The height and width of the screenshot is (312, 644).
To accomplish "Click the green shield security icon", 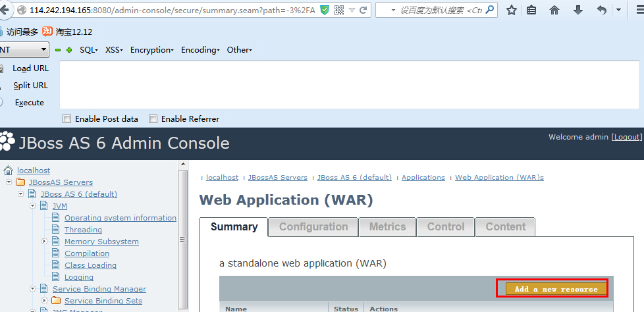I will (325, 11).
